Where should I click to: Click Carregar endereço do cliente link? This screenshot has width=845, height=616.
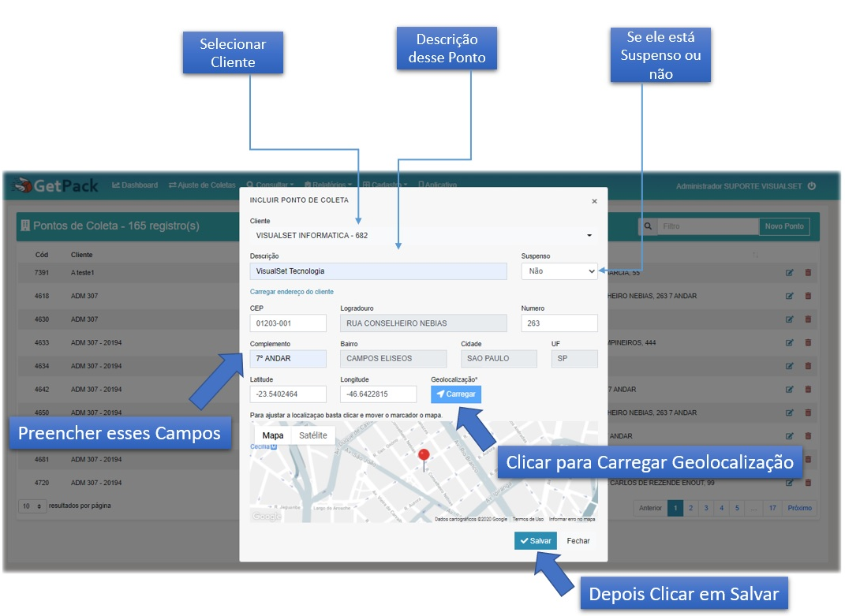click(x=292, y=292)
